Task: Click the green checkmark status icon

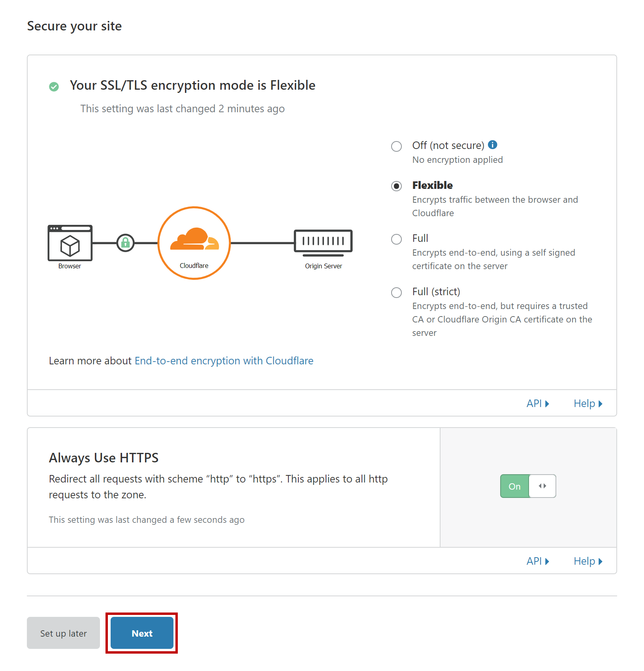Action: tap(54, 87)
